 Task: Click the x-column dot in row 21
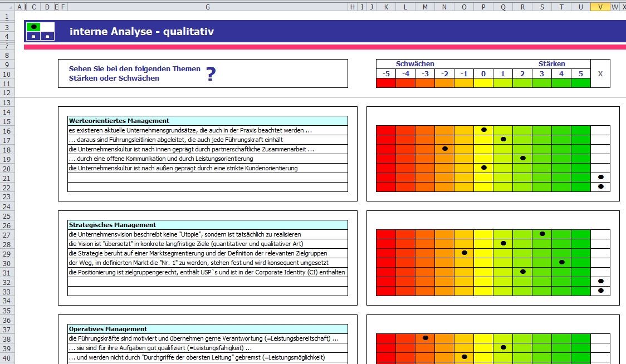click(600, 177)
